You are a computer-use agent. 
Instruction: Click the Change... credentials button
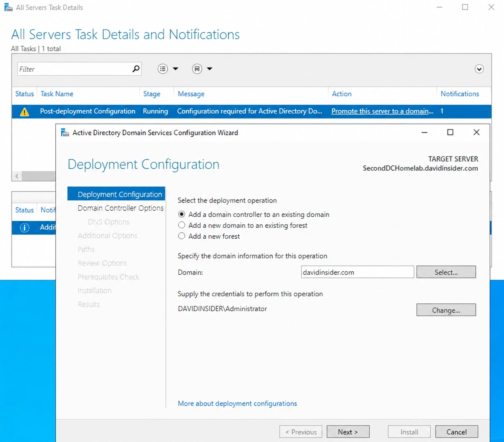(446, 310)
